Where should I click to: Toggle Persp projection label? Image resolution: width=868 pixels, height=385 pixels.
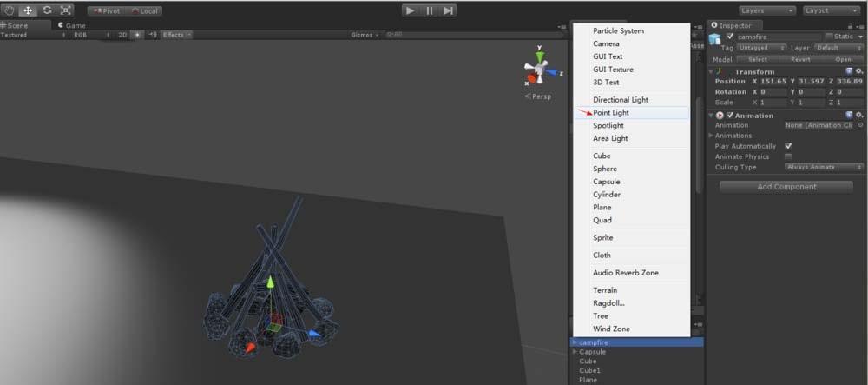(x=538, y=96)
